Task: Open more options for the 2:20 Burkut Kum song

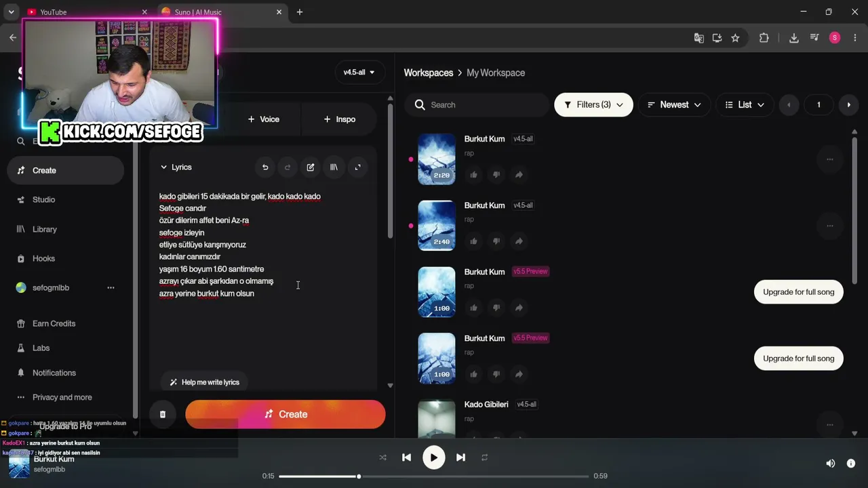Action: coord(829,159)
